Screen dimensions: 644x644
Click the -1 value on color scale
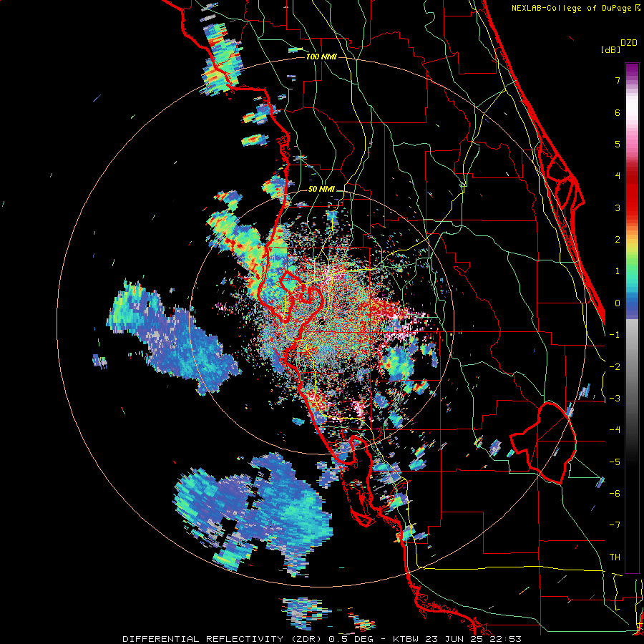point(615,335)
